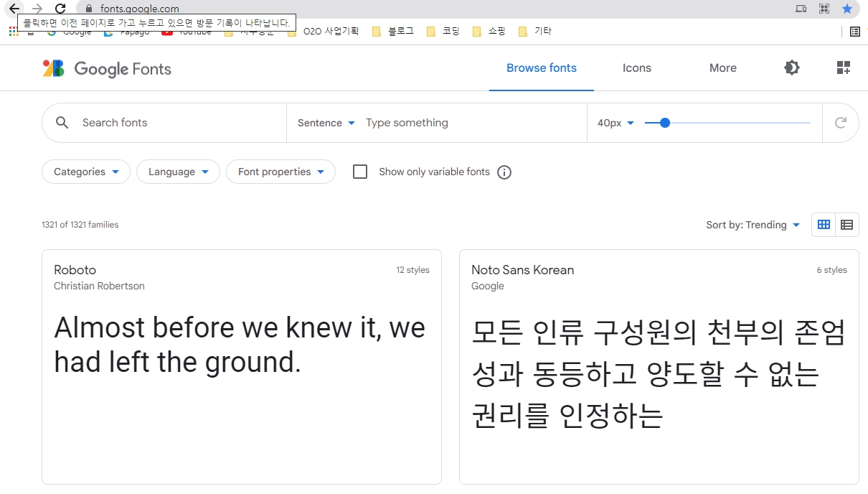Open the More tab
The width and height of the screenshot is (868, 494).
[723, 68]
